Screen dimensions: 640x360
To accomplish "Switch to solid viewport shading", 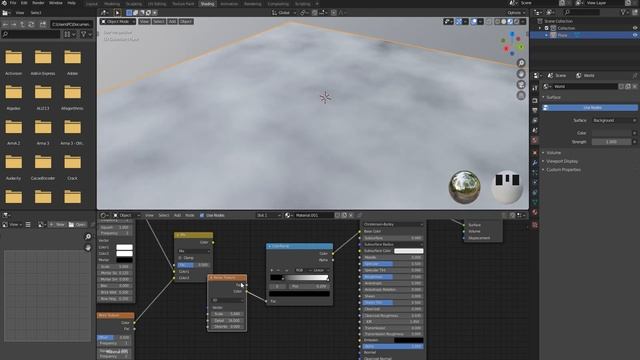I will pyautogui.click(x=504, y=21).
